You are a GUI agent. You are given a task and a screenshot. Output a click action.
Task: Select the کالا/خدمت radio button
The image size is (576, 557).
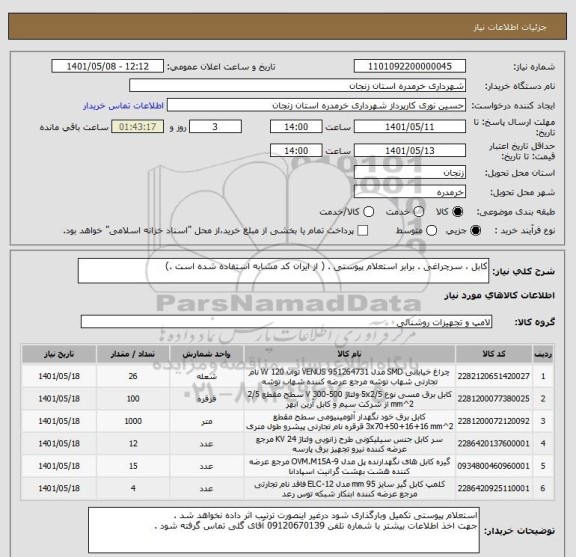(x=368, y=212)
